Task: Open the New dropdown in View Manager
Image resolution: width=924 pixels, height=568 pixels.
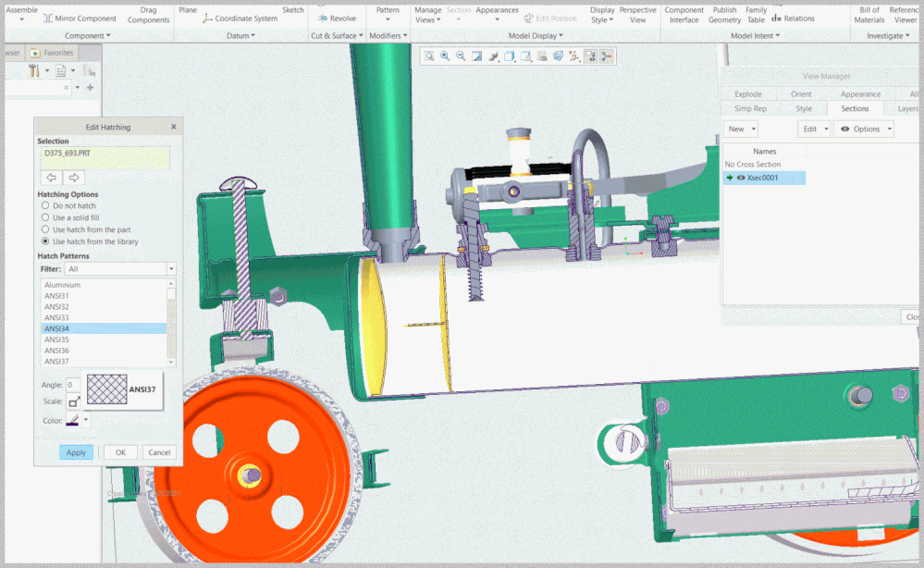Action: 740,129
